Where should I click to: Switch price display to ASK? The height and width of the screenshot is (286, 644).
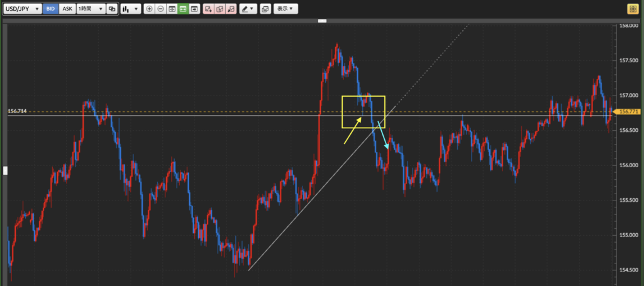tap(67, 9)
